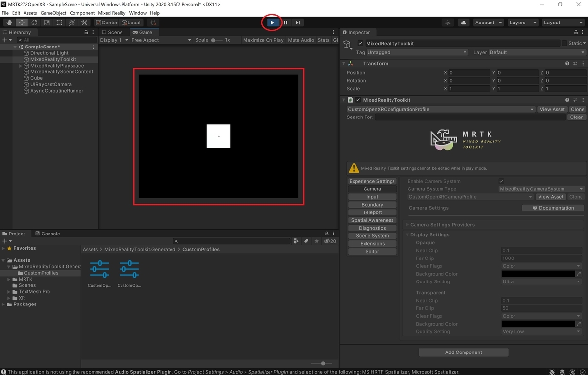The image size is (588, 375).
Task: Open the Mixed Reality menu
Action: [112, 13]
